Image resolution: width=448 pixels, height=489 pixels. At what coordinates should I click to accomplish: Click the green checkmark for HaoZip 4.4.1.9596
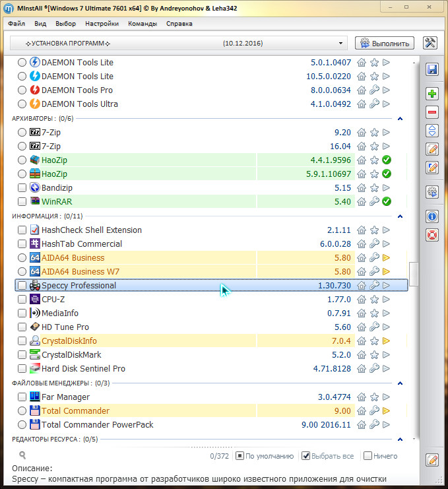click(387, 160)
